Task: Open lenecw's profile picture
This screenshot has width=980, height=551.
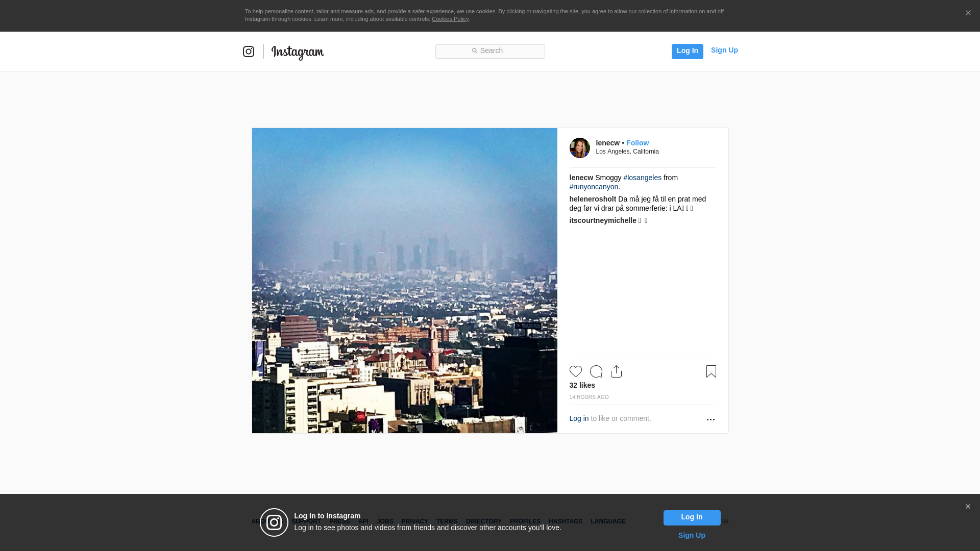Action: pos(579,148)
